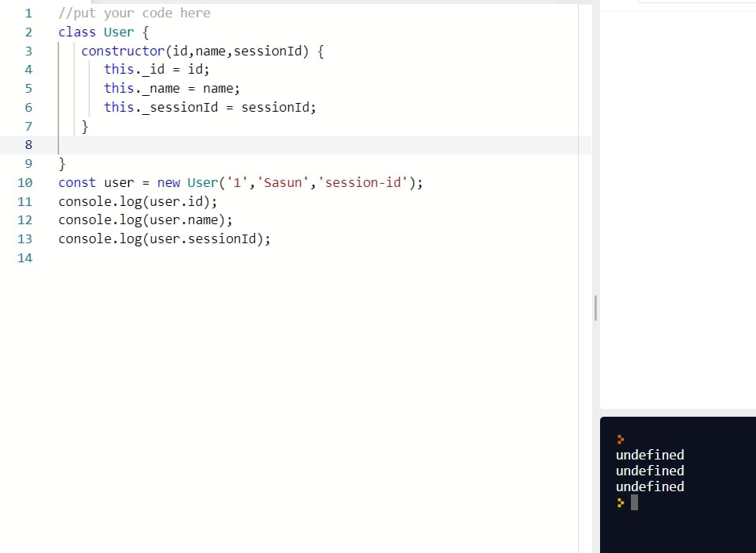The width and height of the screenshot is (756, 553).
Task: Click the first 'undefined' console output
Action: 650,455
